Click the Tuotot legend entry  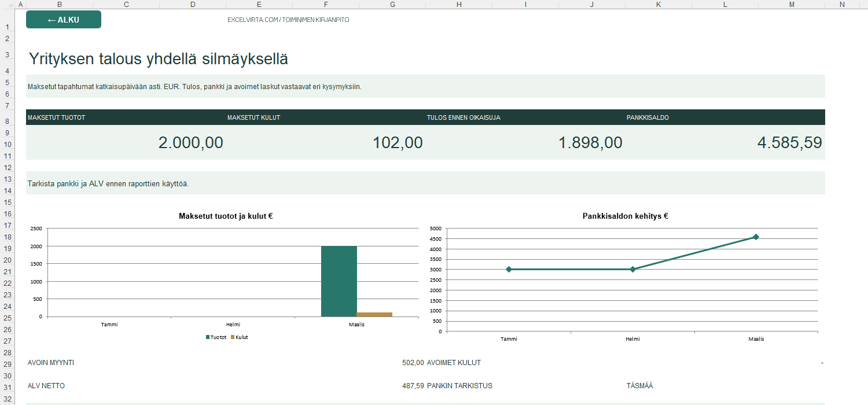pyautogui.click(x=216, y=337)
